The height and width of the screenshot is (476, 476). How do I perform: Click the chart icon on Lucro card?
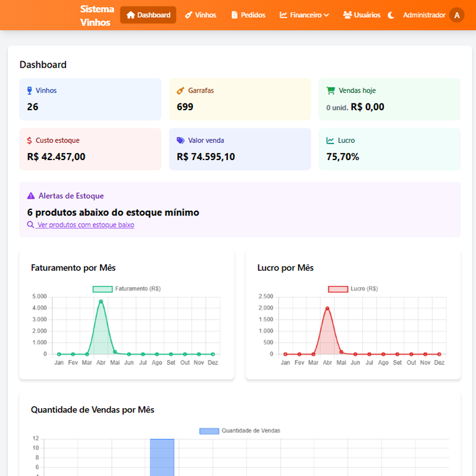pos(330,140)
